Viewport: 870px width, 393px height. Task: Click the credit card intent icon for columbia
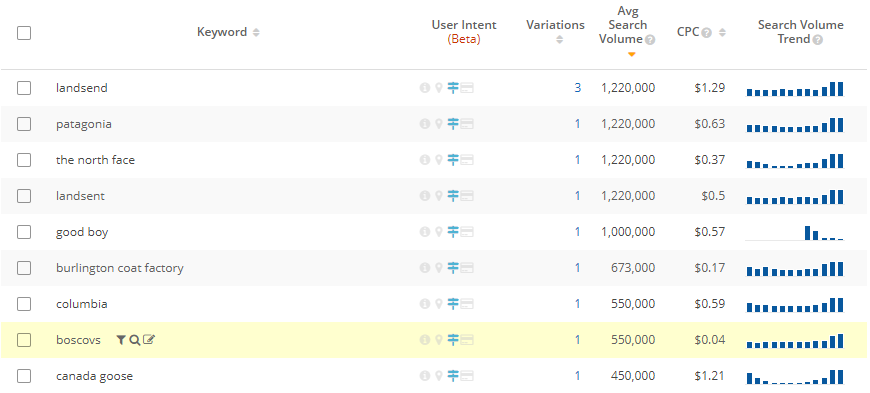467,304
